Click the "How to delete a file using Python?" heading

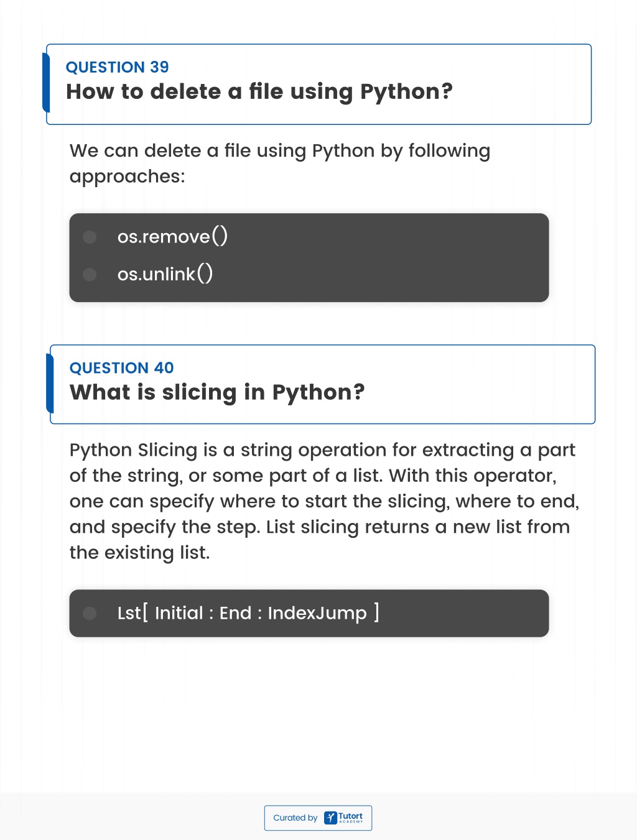point(259,92)
